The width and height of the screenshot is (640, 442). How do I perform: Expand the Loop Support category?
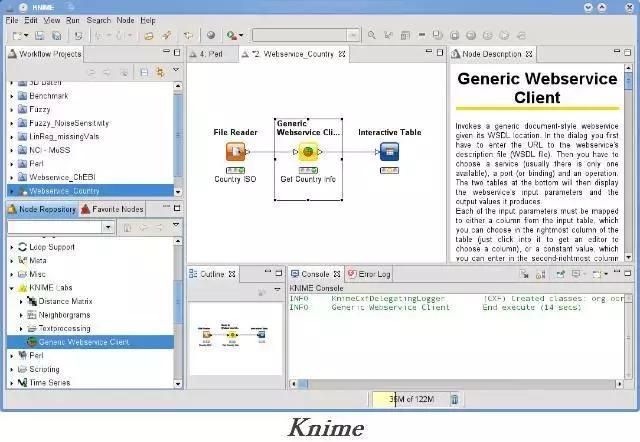tap(11, 247)
